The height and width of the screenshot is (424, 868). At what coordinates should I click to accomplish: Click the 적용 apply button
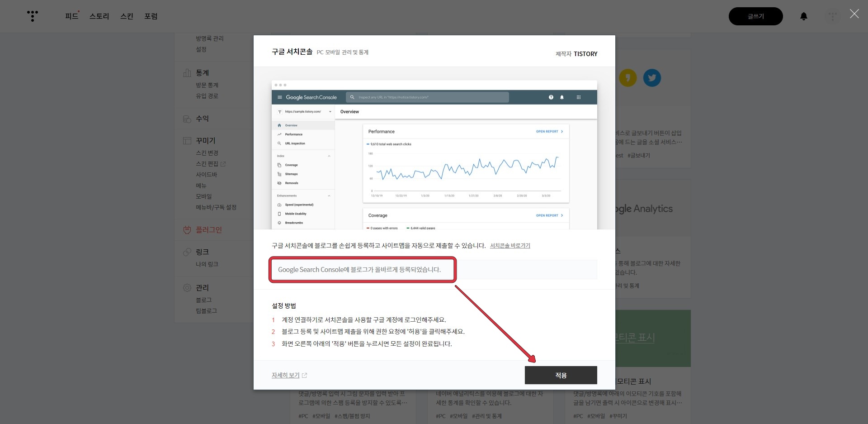(x=561, y=375)
